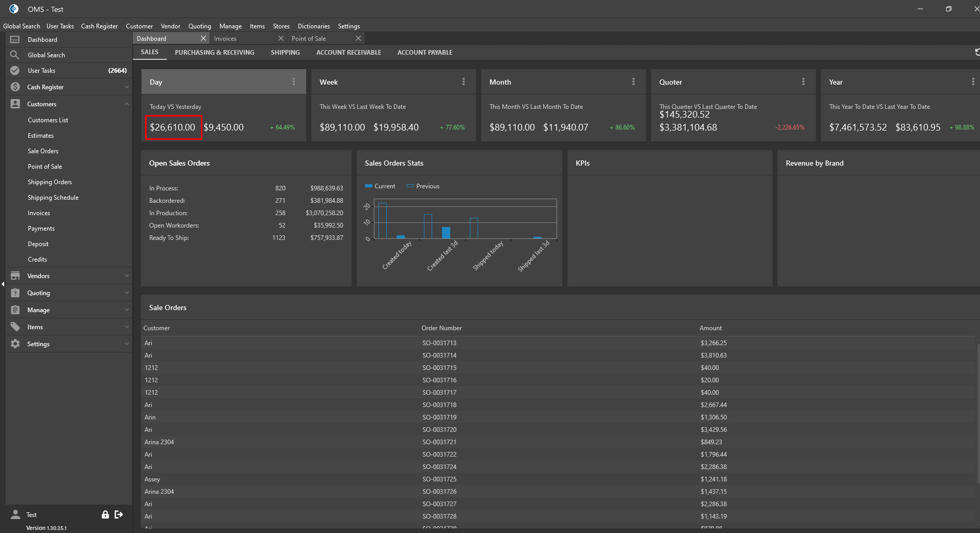
Task: Open Shipping Schedule from sidebar
Action: 53,198
